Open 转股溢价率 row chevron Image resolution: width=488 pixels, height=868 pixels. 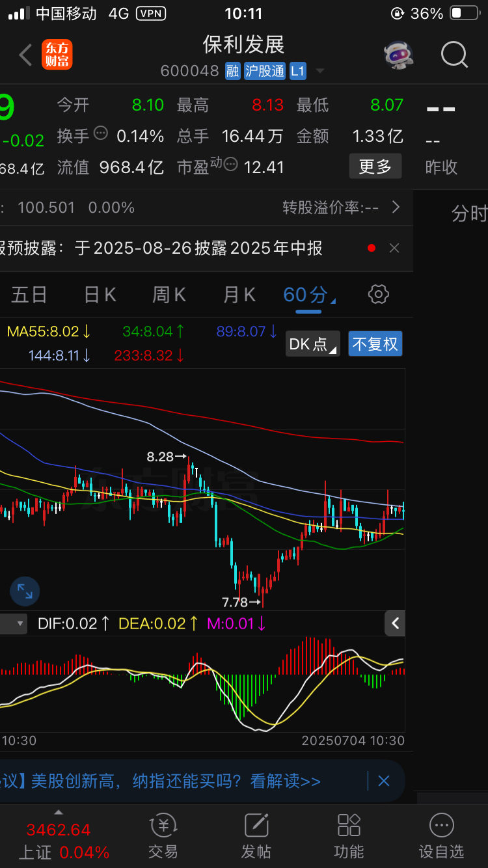click(x=396, y=208)
